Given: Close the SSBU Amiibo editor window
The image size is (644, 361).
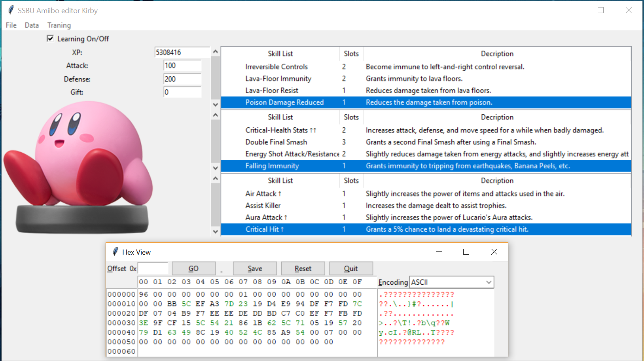Looking at the screenshot, I should point(629,10).
